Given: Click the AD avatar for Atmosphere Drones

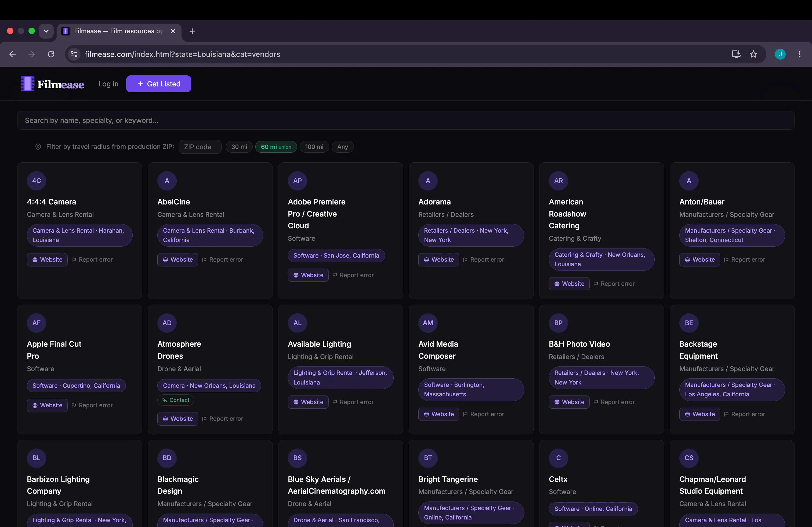Looking at the screenshot, I should point(167,323).
